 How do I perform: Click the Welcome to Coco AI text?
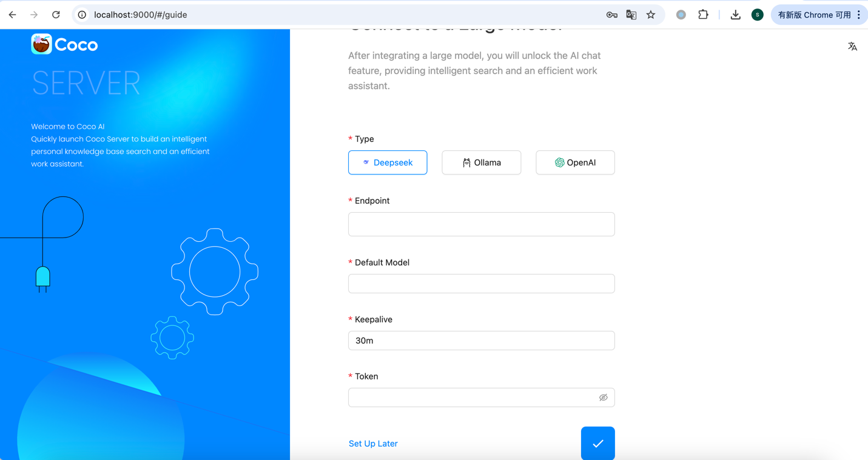[x=68, y=127]
